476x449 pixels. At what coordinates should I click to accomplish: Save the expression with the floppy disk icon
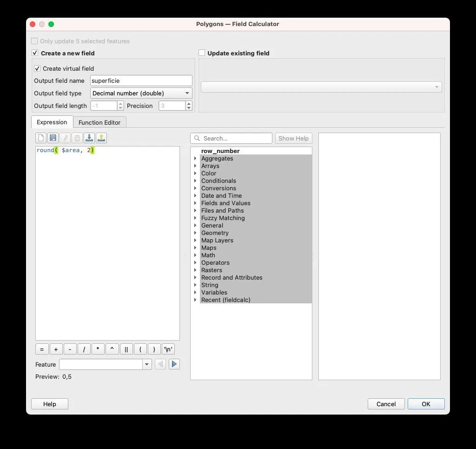(53, 138)
